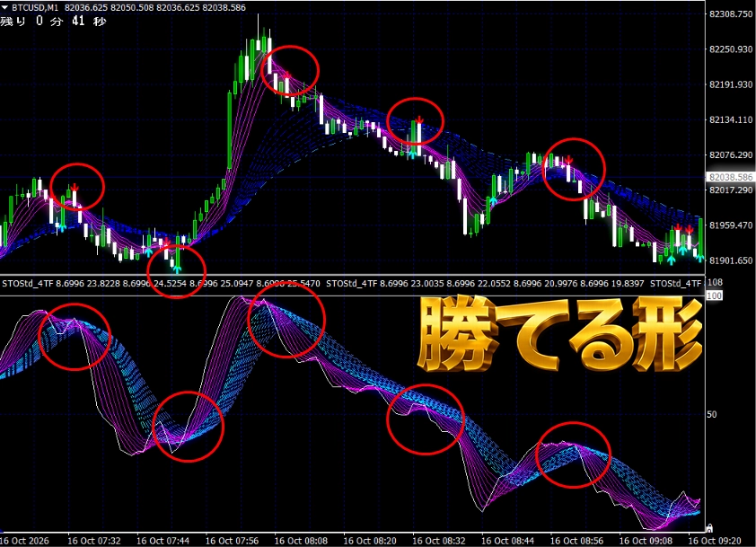Click time axis label 16 Oct 08:56
This screenshot has width=756, height=547.
click(576, 541)
